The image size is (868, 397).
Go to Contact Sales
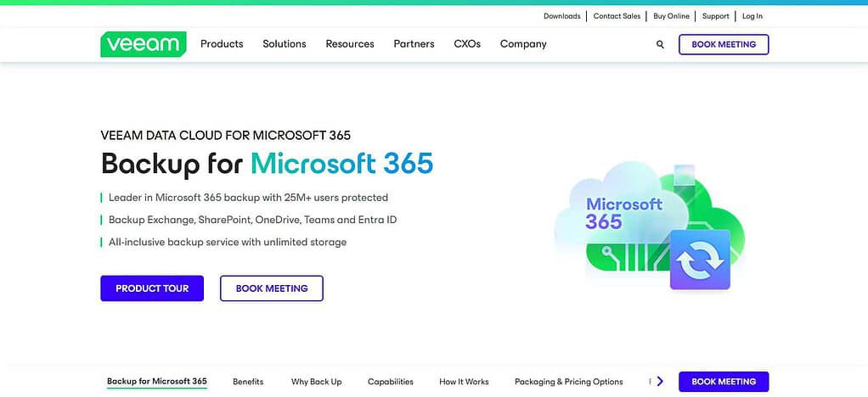click(617, 16)
